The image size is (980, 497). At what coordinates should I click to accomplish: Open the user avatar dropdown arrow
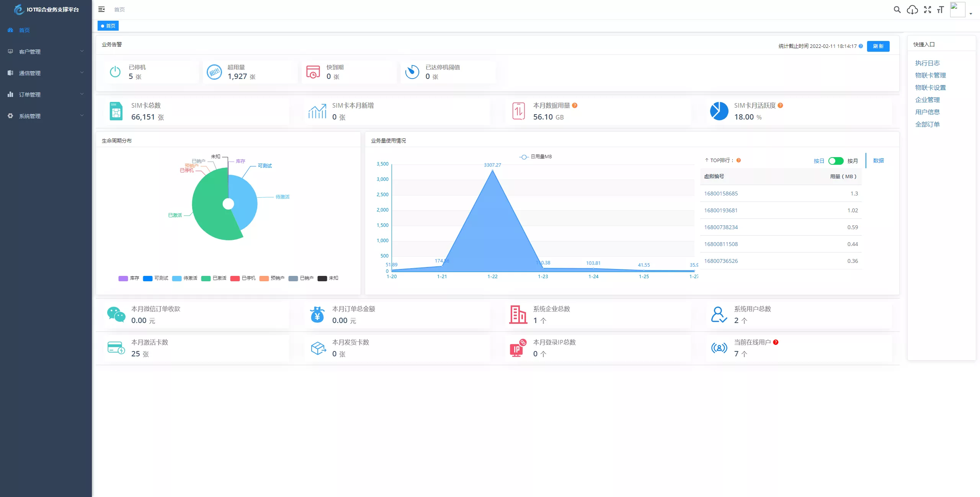click(x=971, y=13)
